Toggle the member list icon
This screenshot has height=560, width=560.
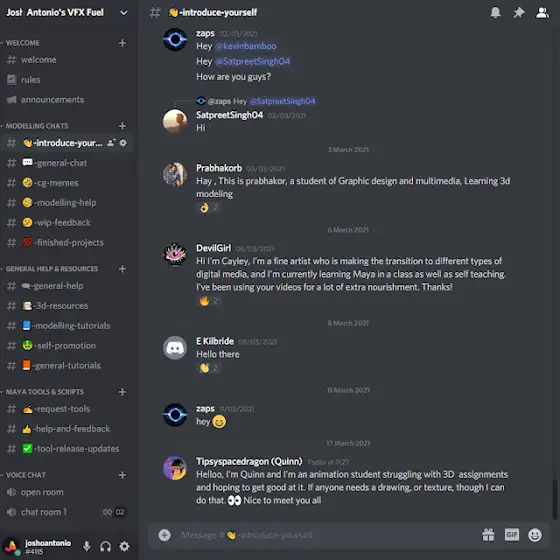coord(542,12)
